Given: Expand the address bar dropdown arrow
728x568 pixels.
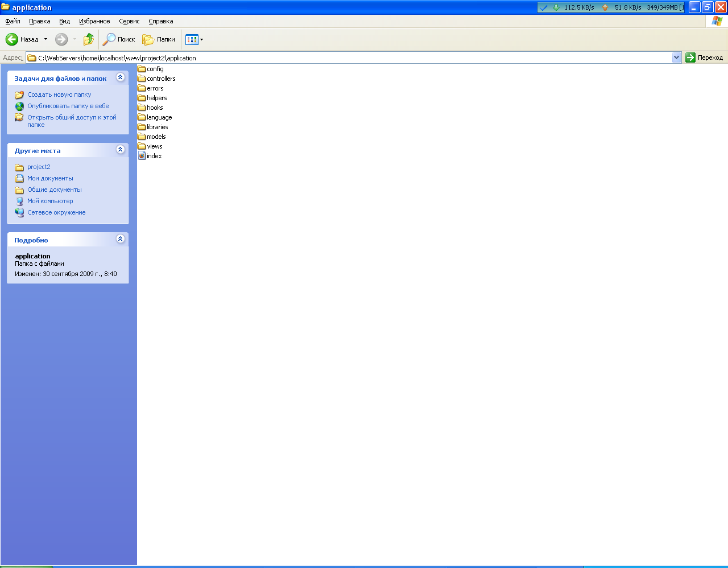Looking at the screenshot, I should [x=676, y=57].
